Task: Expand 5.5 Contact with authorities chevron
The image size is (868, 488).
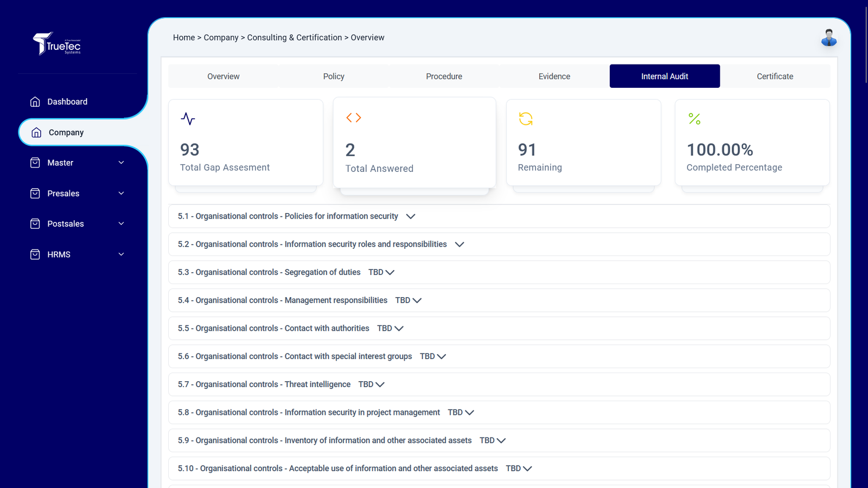Action: [399, 329]
